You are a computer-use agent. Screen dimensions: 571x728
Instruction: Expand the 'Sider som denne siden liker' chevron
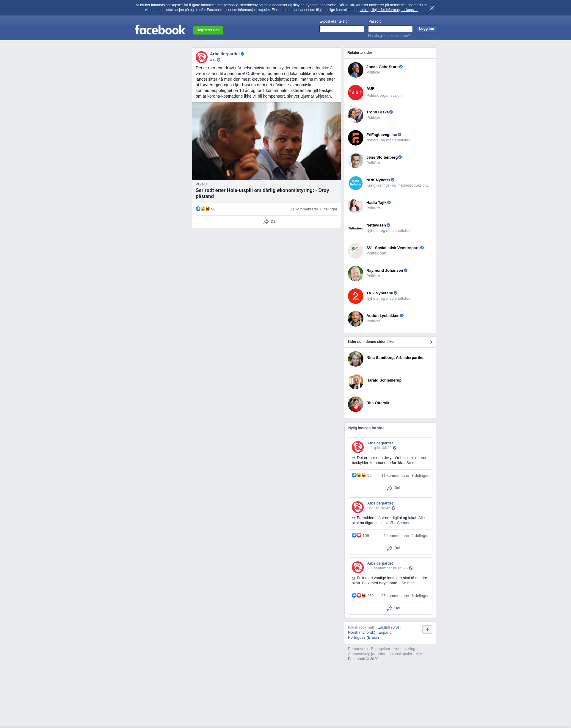point(431,342)
